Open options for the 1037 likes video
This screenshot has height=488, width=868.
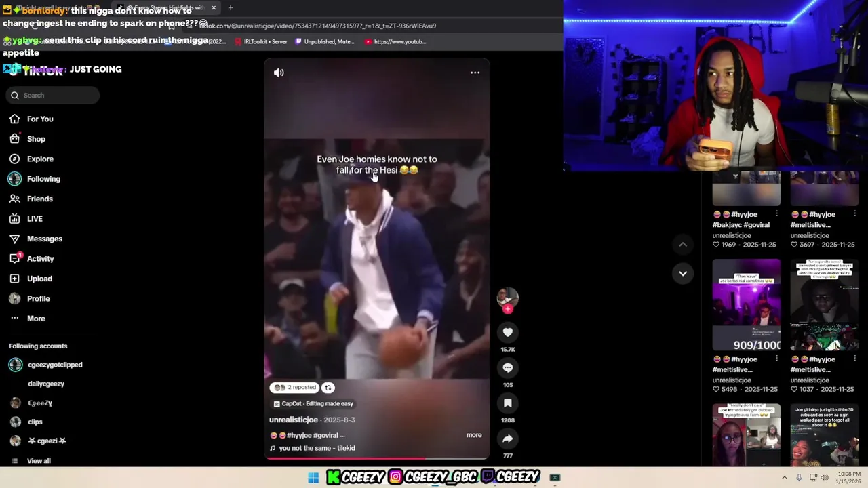click(854, 359)
